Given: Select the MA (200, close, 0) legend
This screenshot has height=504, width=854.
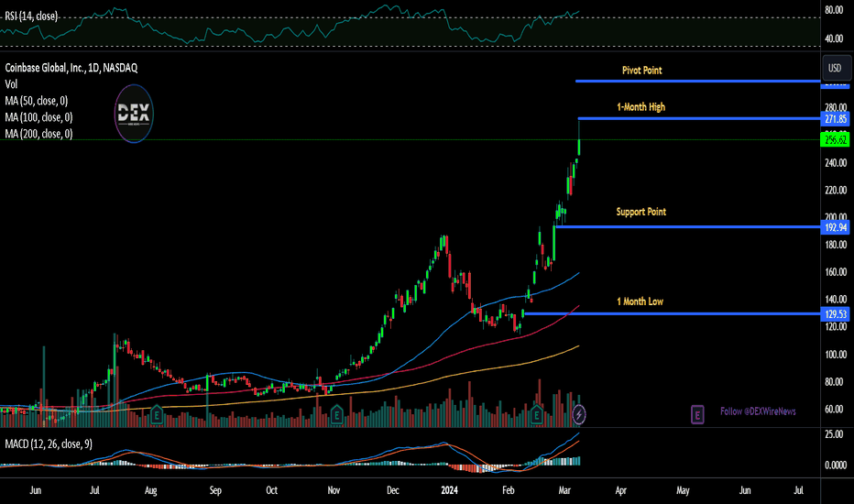Looking at the screenshot, I should [x=38, y=134].
